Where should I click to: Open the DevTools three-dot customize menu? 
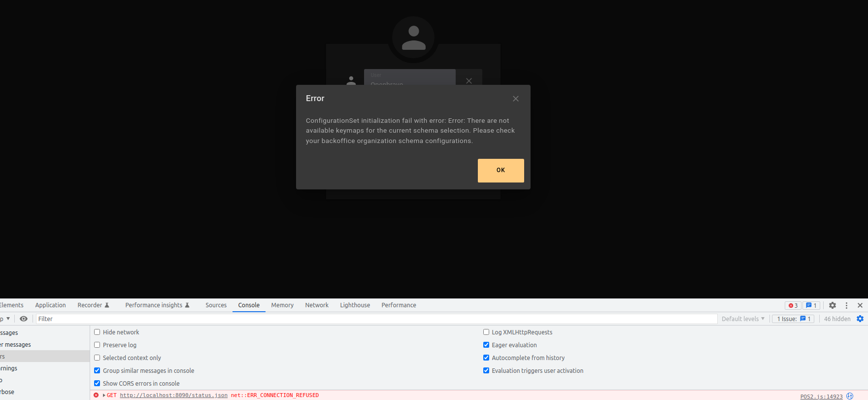[846, 305]
